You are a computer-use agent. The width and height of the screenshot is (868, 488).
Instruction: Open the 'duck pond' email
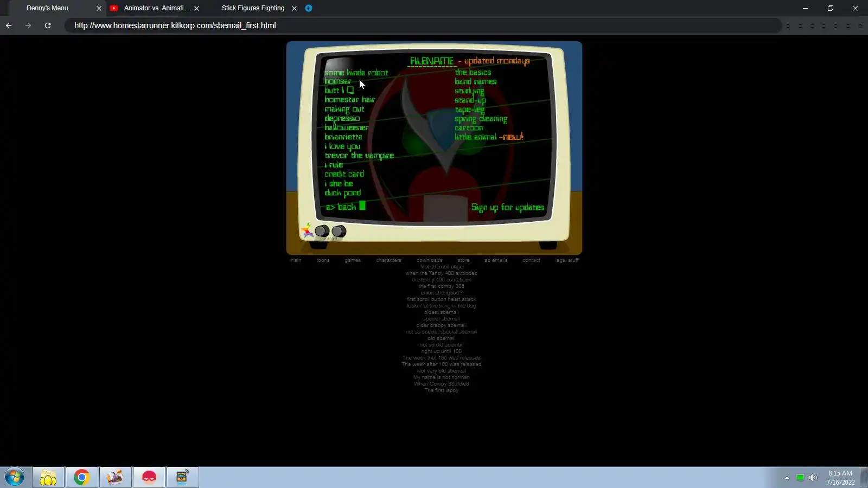point(343,193)
